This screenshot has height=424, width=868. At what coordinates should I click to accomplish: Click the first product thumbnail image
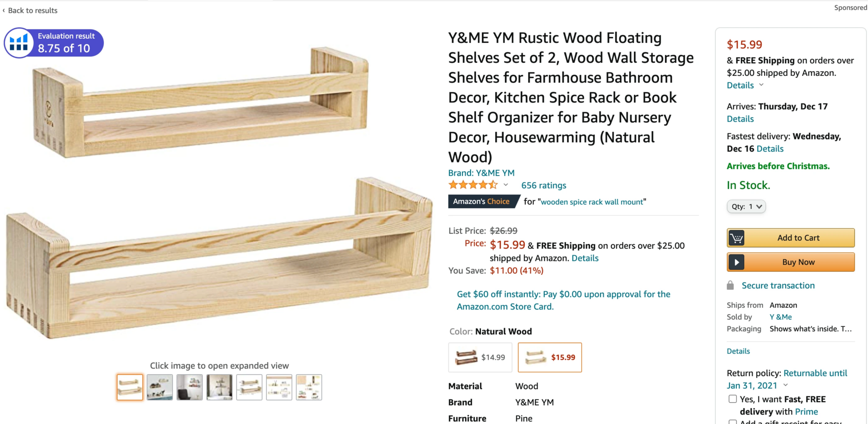click(130, 387)
